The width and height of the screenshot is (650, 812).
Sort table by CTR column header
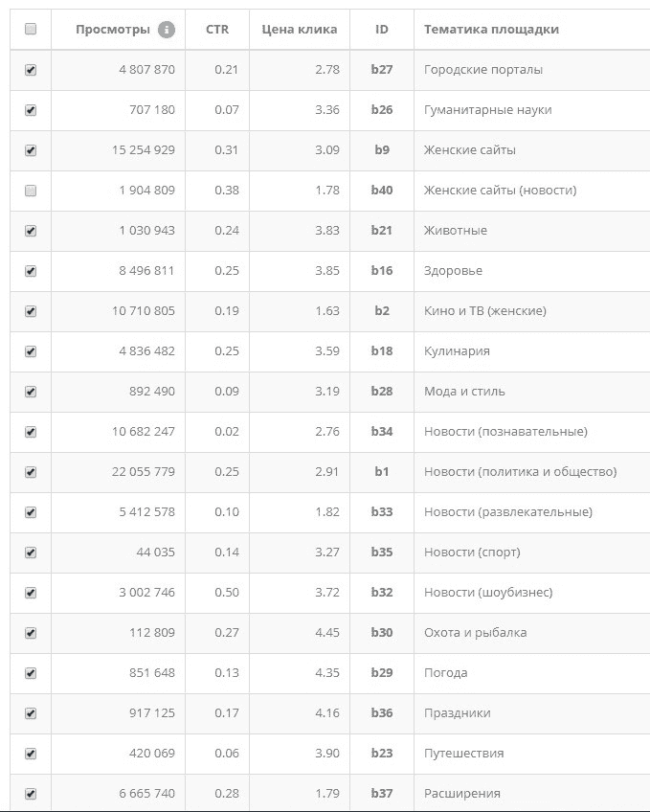pos(217,30)
